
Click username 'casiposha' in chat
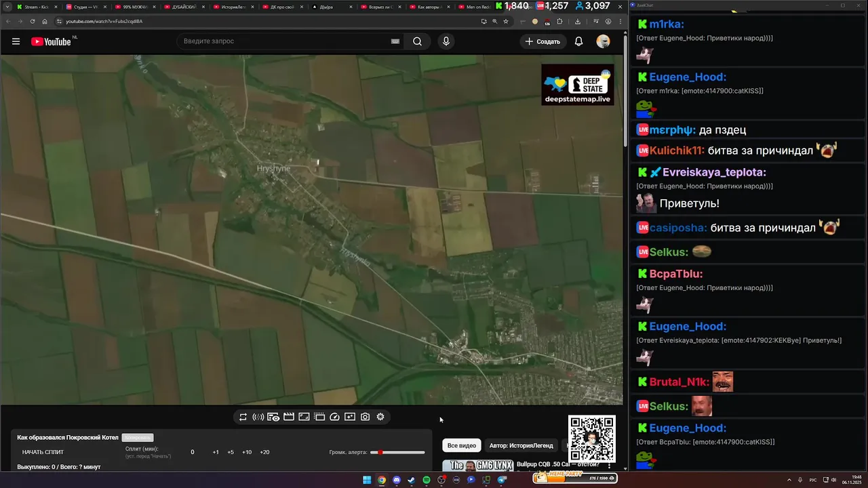click(x=678, y=228)
